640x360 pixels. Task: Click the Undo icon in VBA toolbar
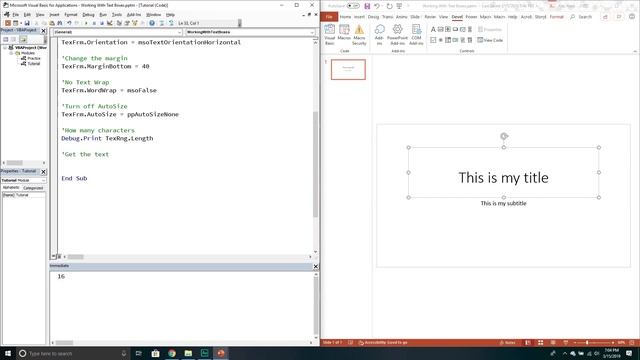tap(69, 23)
